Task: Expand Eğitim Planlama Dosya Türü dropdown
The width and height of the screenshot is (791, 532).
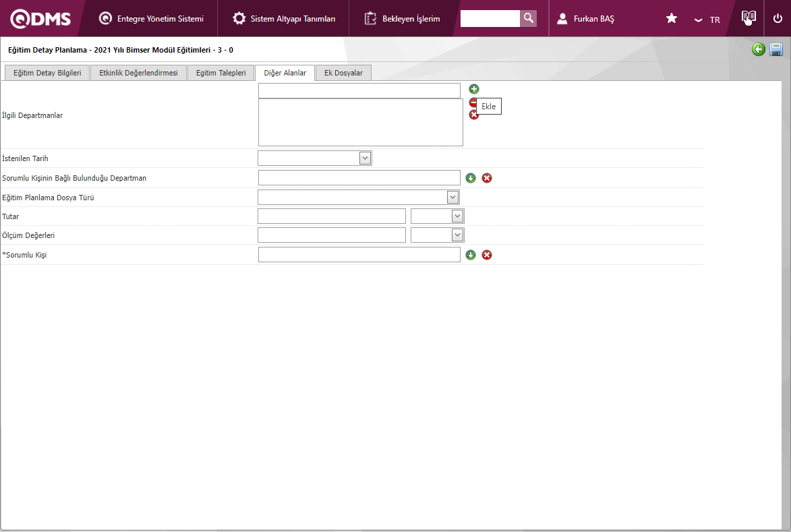Action: pyautogui.click(x=452, y=197)
